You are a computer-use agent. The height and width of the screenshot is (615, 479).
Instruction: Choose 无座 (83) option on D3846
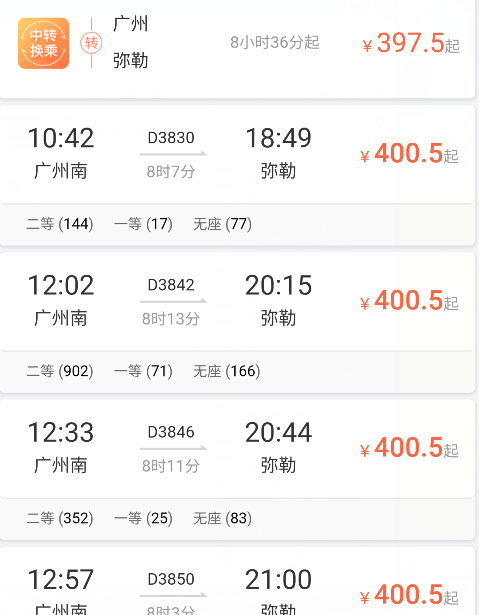(x=222, y=518)
